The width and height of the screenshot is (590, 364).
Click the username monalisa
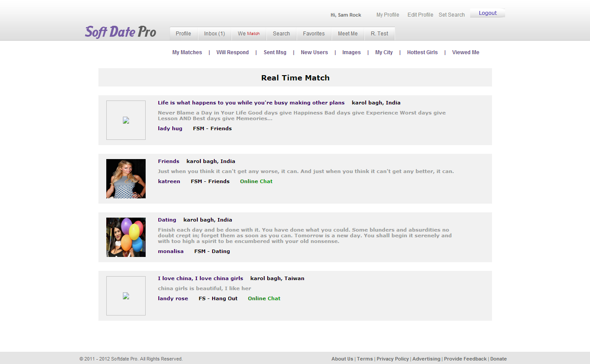pyautogui.click(x=171, y=251)
